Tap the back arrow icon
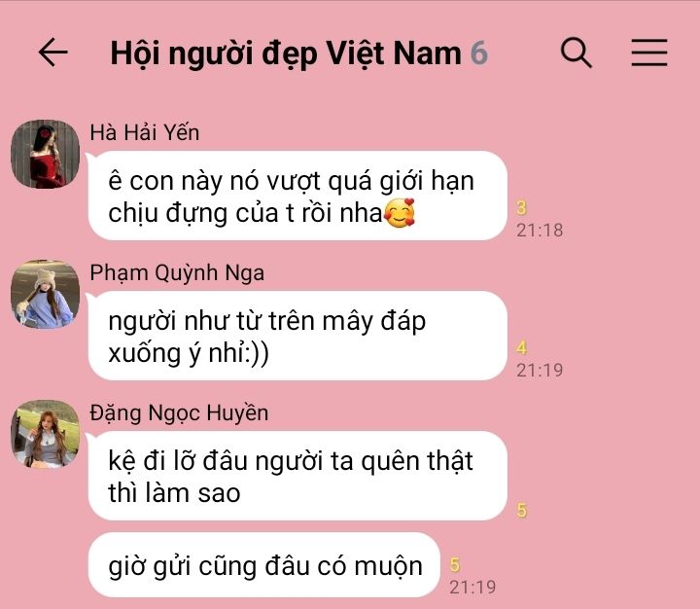700x609 pixels. click(x=53, y=53)
